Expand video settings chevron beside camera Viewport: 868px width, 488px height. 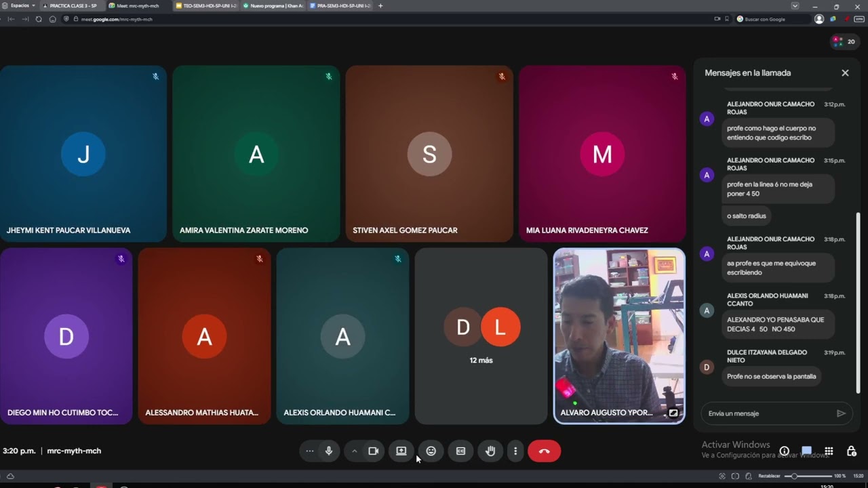click(354, 451)
